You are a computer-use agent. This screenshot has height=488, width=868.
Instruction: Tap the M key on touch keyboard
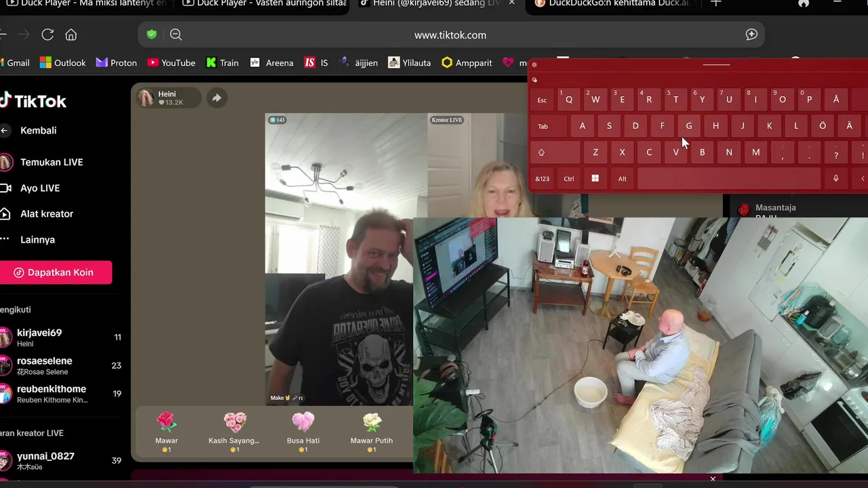click(756, 152)
